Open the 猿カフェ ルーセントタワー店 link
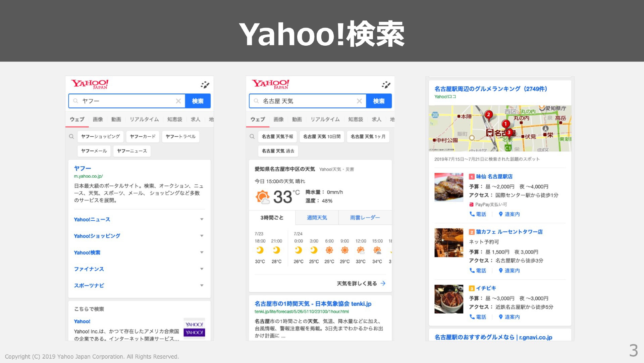Viewport: 644px width, 363px height. point(509,232)
